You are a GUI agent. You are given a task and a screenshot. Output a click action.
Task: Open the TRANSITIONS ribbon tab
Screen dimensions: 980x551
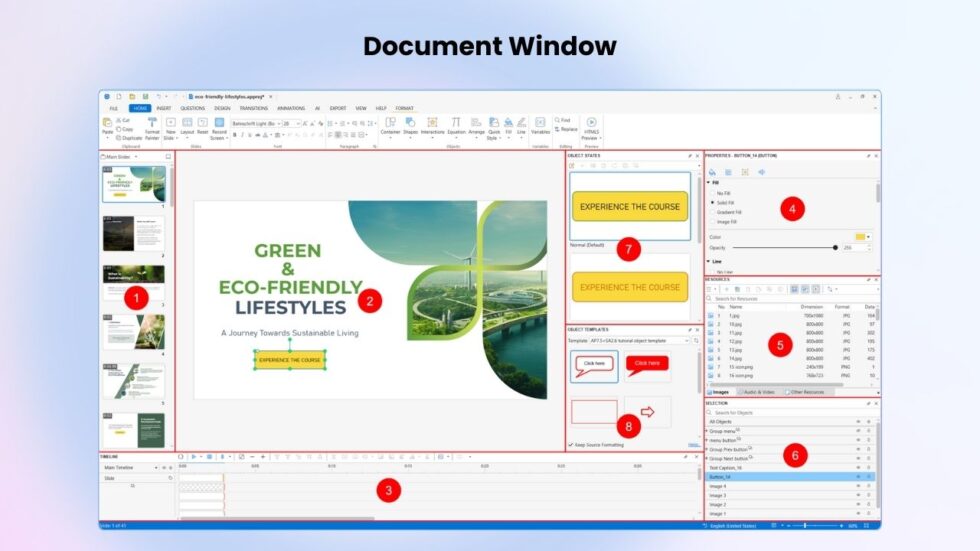pos(254,109)
